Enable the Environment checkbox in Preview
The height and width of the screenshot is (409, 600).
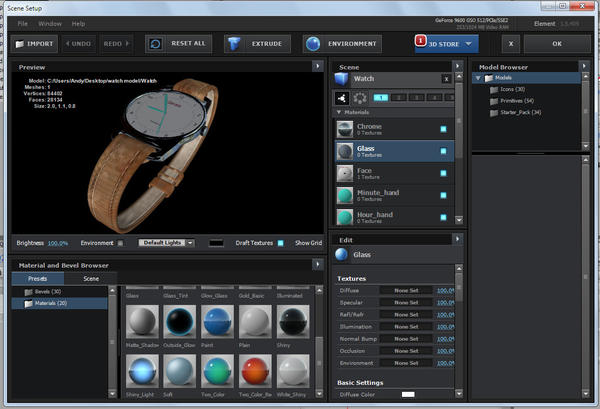120,243
